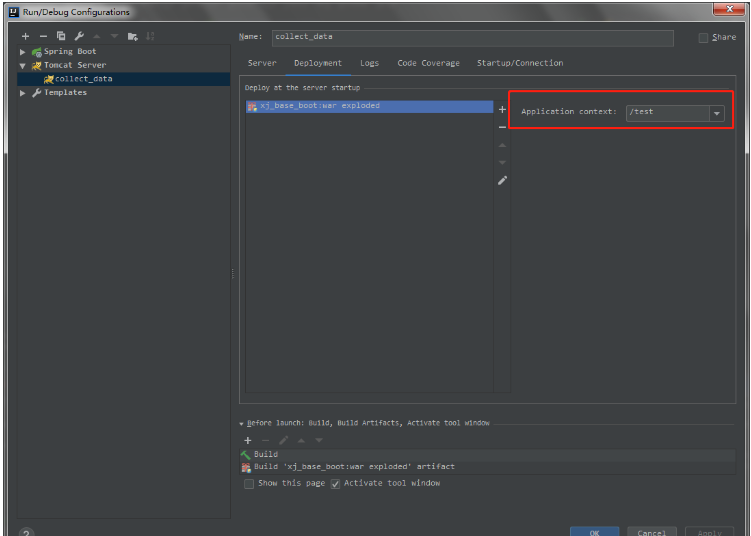Viewport: 751px width, 536px height.
Task: Move deployment artifact down arrow
Action: pyautogui.click(x=502, y=163)
